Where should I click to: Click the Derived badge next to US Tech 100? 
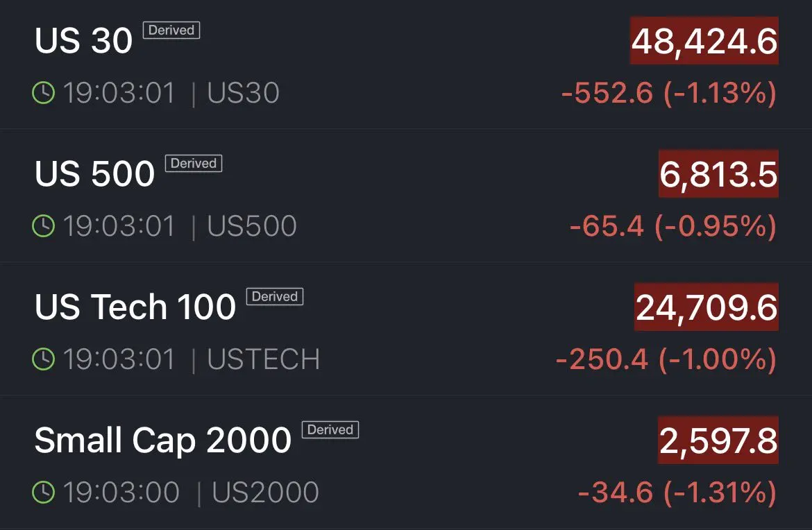pyautogui.click(x=275, y=297)
